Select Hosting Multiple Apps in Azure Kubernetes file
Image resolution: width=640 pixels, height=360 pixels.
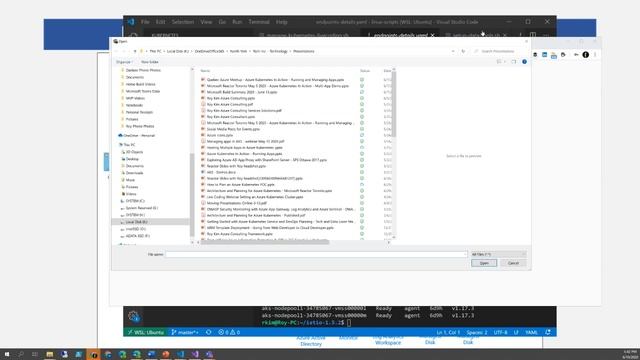[244, 148]
